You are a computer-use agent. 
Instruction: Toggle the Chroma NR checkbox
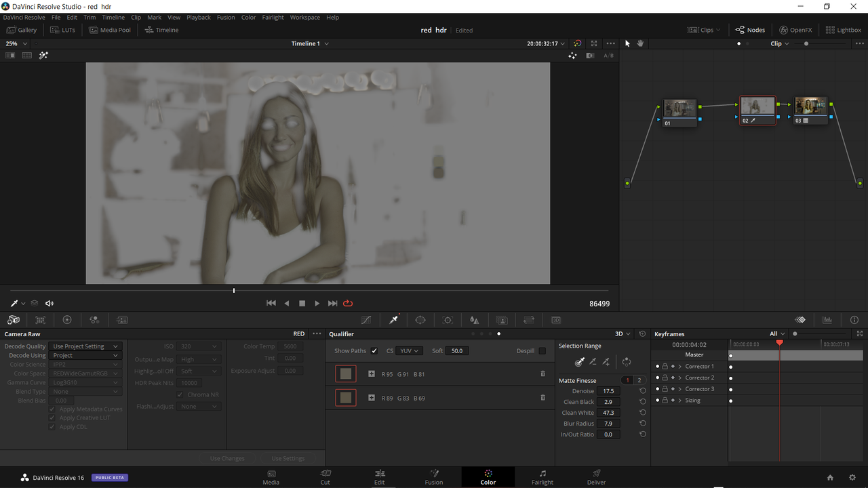click(x=180, y=394)
